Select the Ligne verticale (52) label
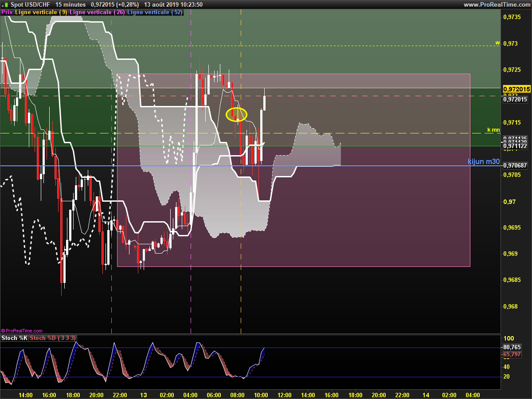Viewport: 532px width, 399px height. [155, 12]
